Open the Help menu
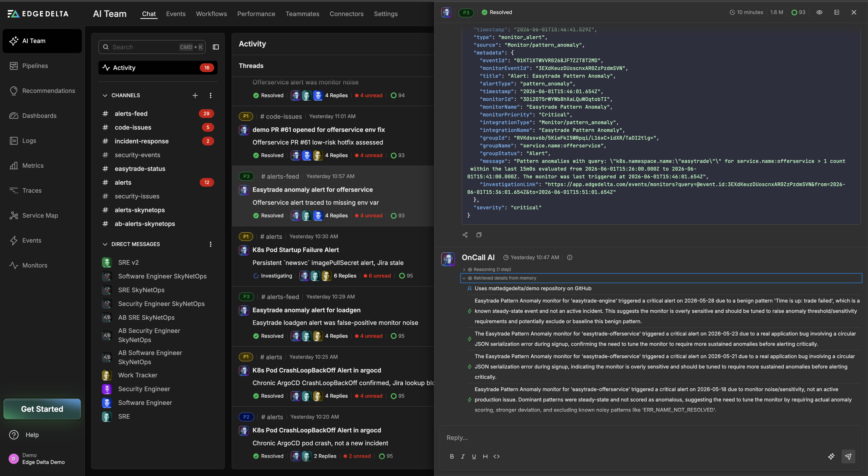 tap(24, 435)
